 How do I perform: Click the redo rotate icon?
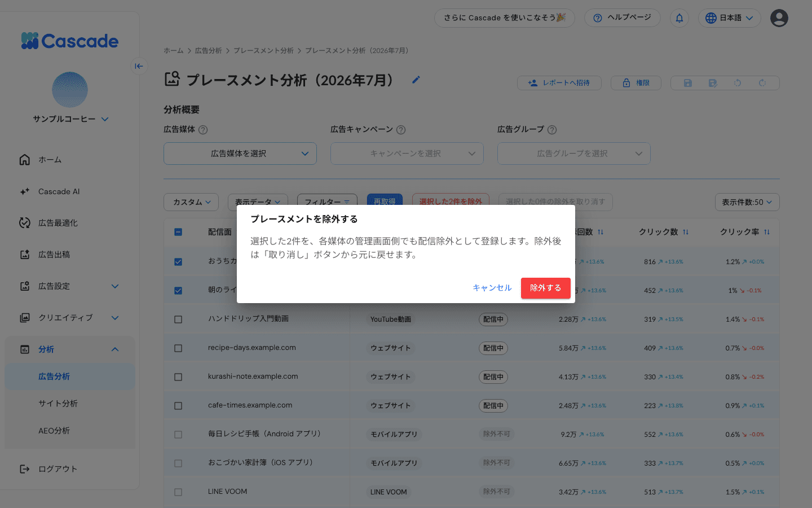pos(762,83)
